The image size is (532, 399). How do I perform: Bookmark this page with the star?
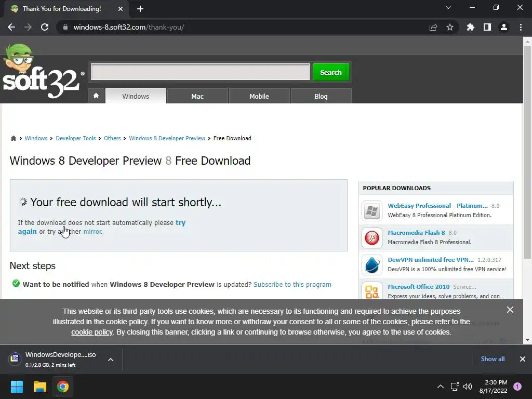[450, 27]
